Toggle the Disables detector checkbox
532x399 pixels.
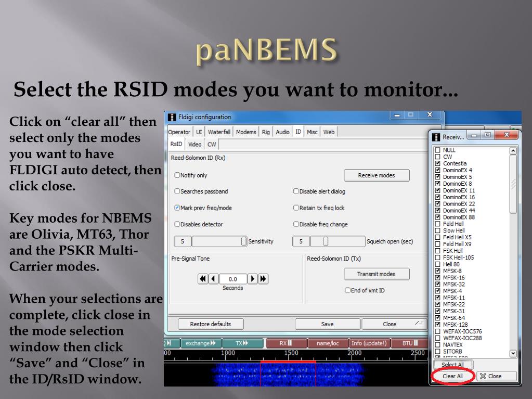(x=177, y=224)
